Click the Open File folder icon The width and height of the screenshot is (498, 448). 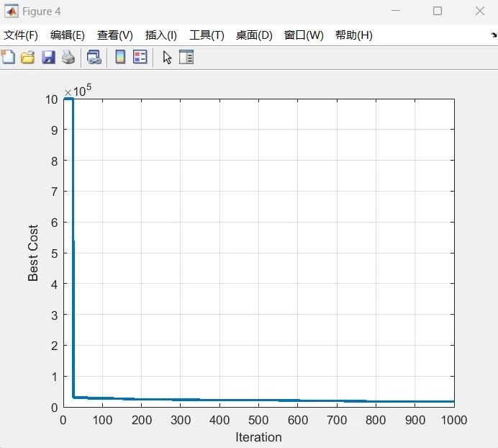coord(27,57)
